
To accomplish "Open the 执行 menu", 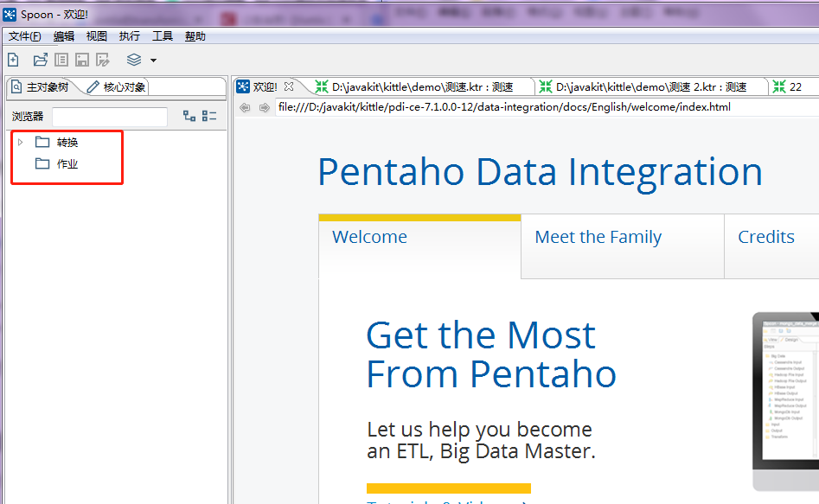I will click(x=130, y=36).
